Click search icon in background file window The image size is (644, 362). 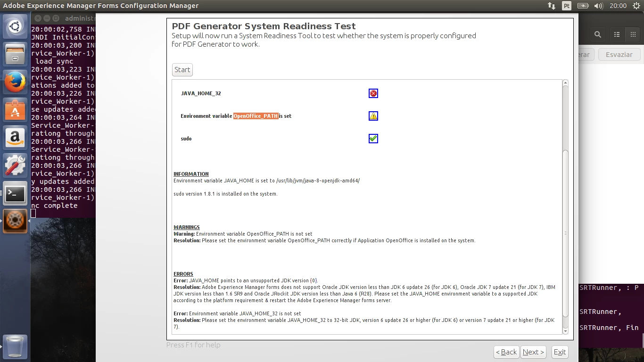point(597,34)
